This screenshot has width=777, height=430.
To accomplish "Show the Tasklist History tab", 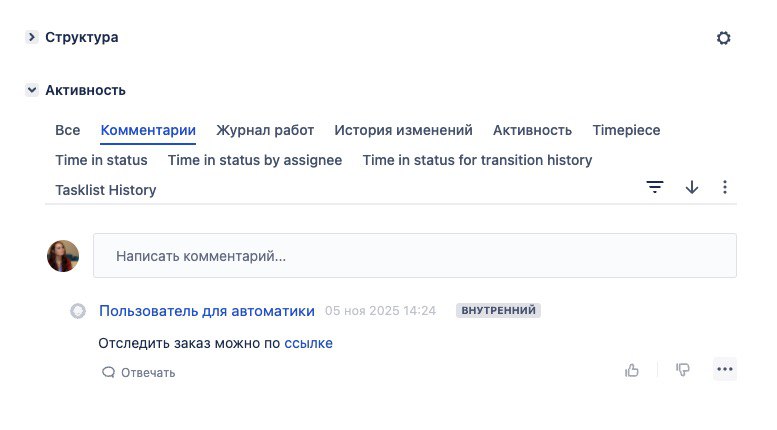I will point(106,190).
